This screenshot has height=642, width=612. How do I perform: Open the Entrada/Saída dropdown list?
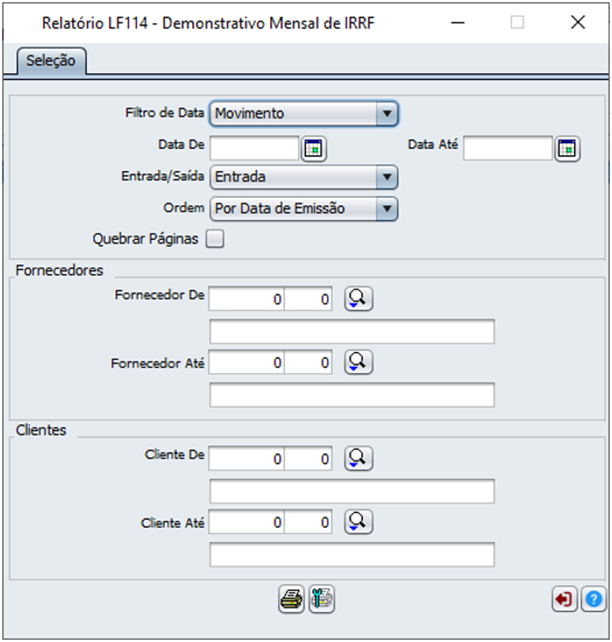point(387,177)
